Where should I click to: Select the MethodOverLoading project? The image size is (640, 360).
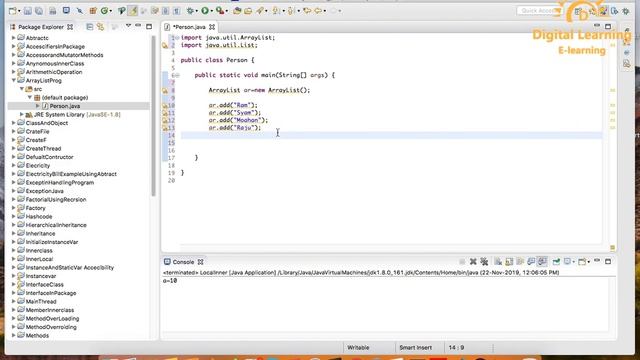(52, 318)
